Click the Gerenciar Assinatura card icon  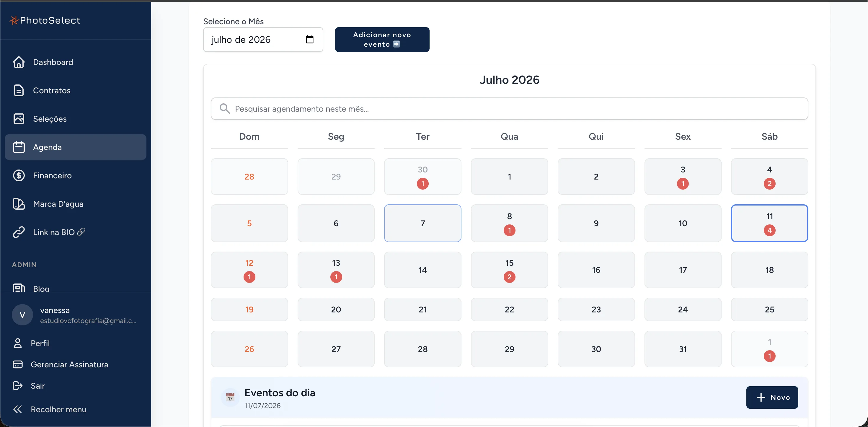17,364
